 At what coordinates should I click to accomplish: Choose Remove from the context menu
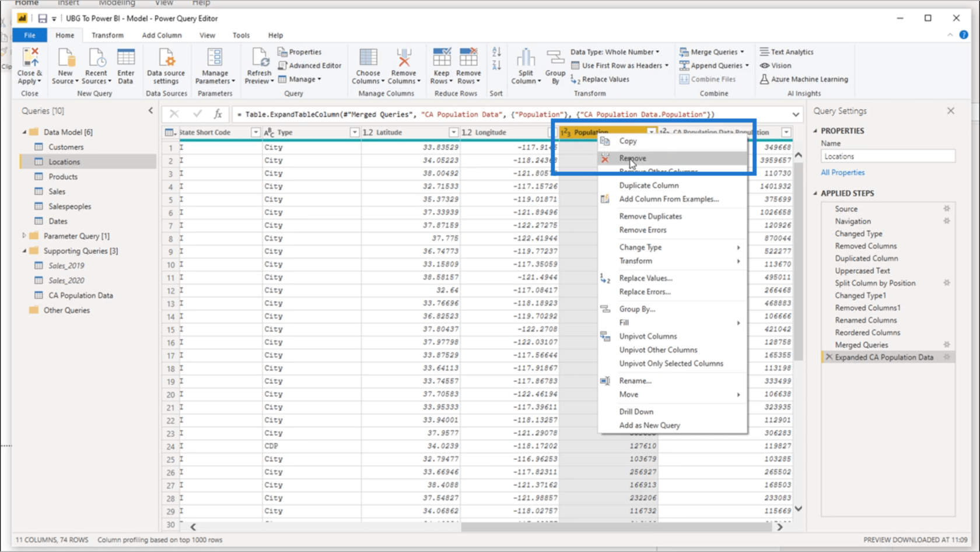(x=673, y=158)
